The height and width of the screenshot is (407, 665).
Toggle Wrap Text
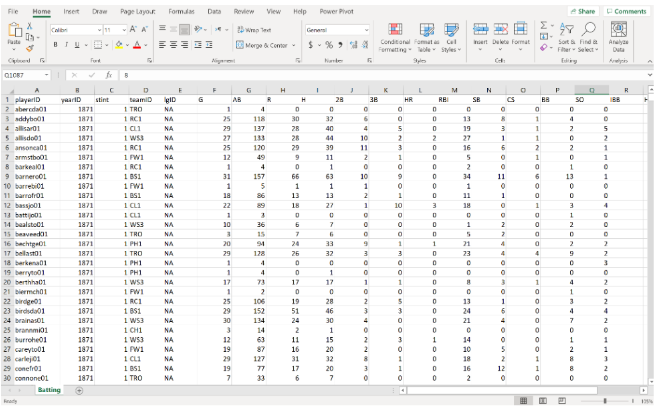click(254, 30)
